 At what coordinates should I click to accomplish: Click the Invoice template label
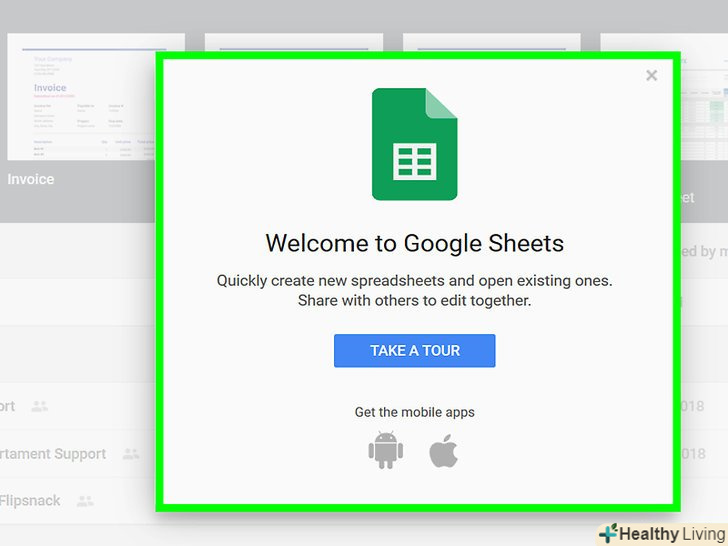pos(31,179)
